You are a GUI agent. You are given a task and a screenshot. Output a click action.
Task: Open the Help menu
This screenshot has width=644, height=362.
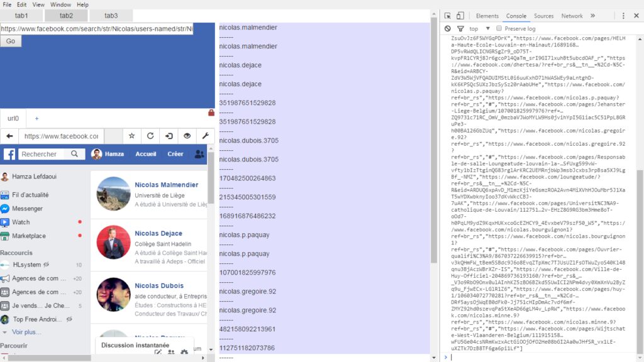pyautogui.click(x=82, y=4)
